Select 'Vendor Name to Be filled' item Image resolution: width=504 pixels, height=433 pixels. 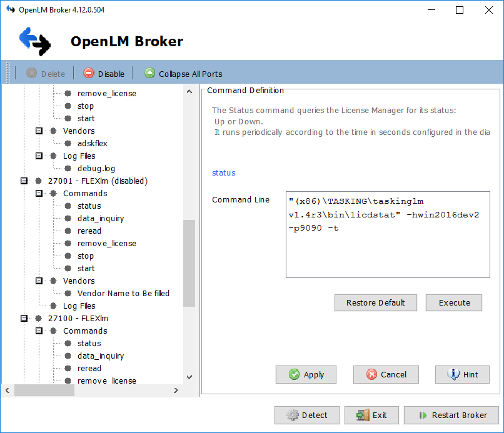point(123,293)
